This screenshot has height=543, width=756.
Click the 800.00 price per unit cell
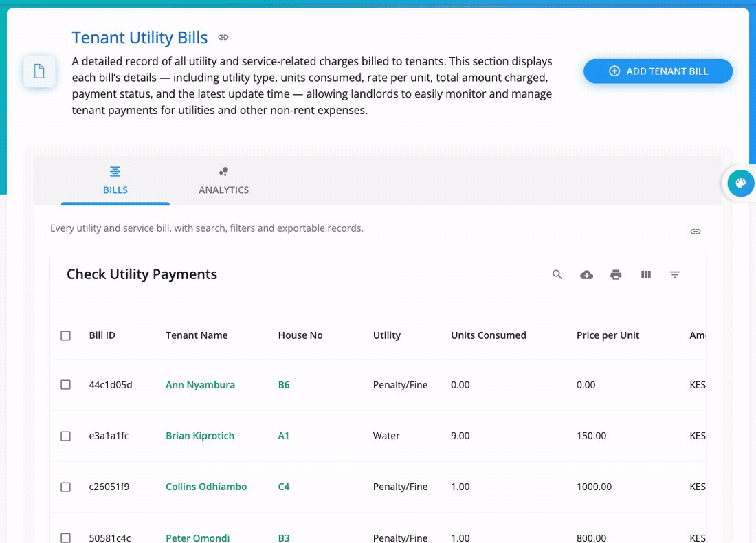(591, 538)
